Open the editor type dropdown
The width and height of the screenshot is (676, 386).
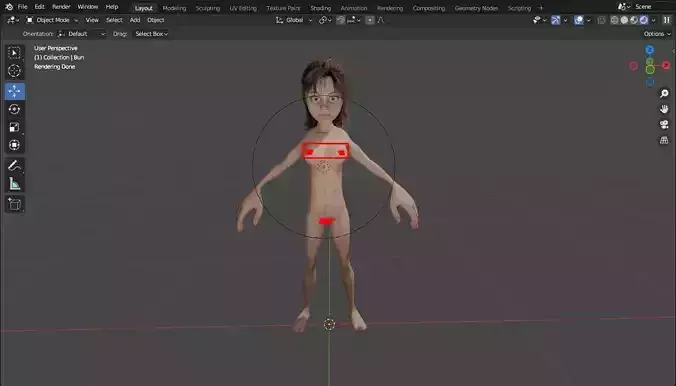(x=13, y=20)
